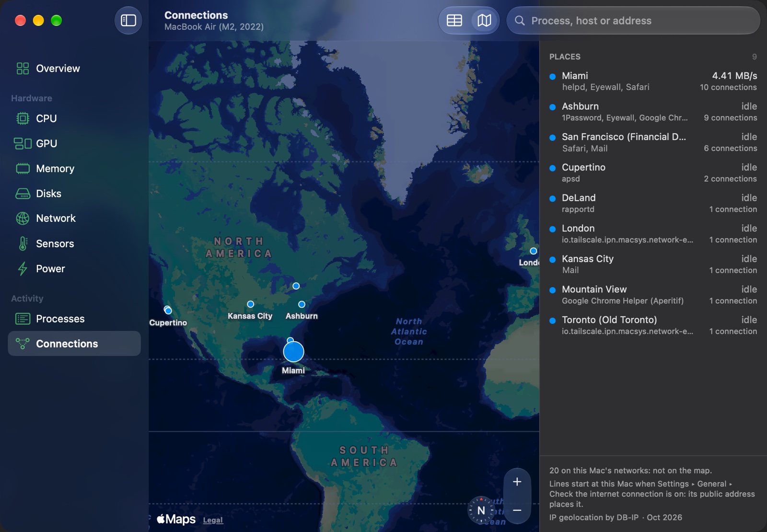
Task: Zoom in on the map
Action: [517, 482]
